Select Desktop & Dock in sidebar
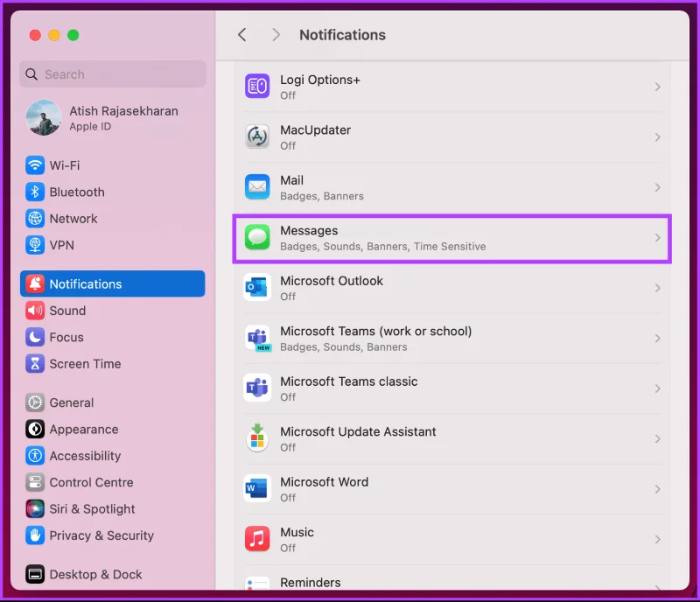 (113, 574)
